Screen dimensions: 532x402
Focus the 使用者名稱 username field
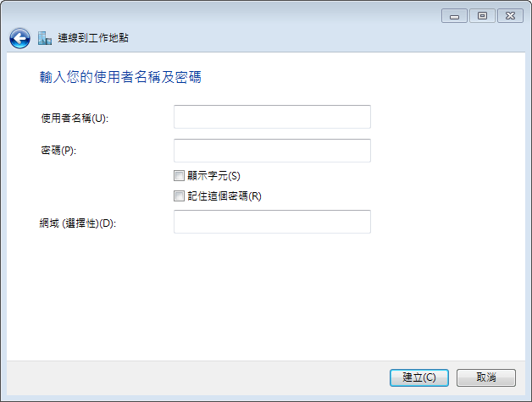[272, 117]
